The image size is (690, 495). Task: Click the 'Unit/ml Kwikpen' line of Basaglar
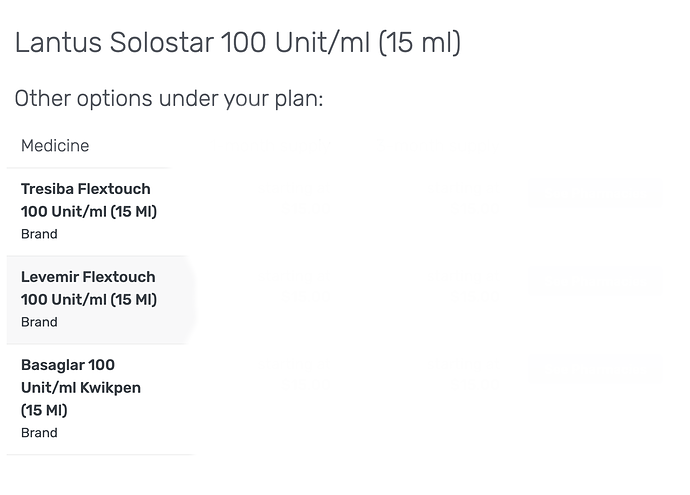tap(81, 388)
